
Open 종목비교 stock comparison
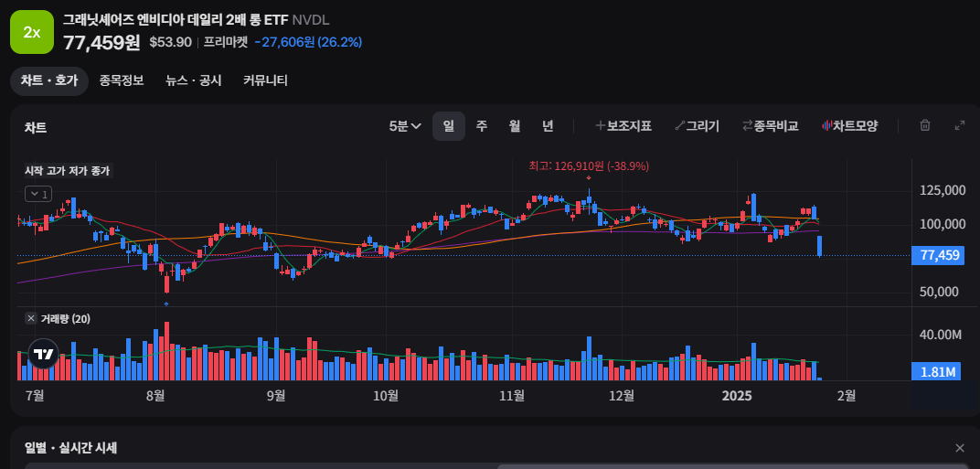[x=770, y=125]
